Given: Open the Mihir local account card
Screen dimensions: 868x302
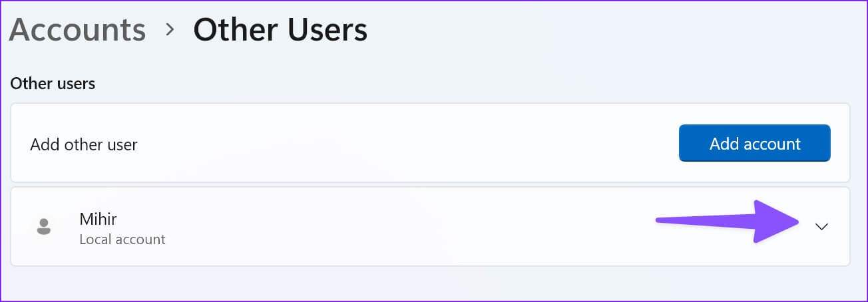Looking at the screenshot, I should tap(430, 226).
